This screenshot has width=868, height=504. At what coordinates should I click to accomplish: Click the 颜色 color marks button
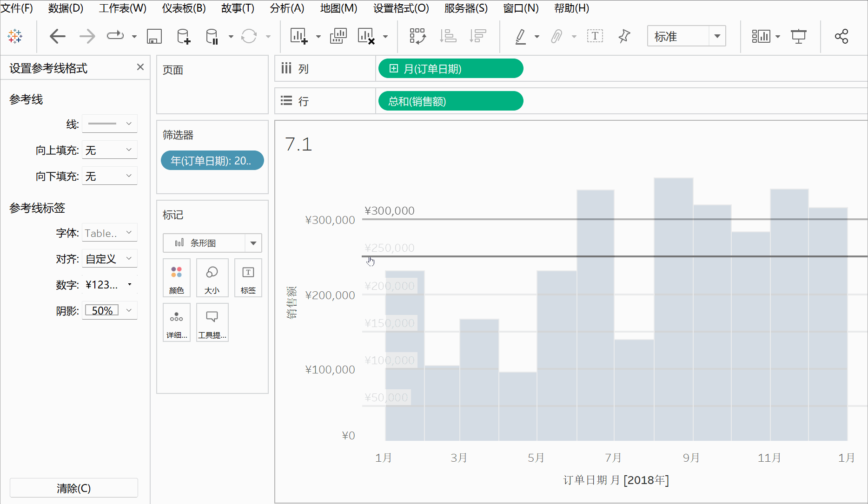[x=177, y=278]
